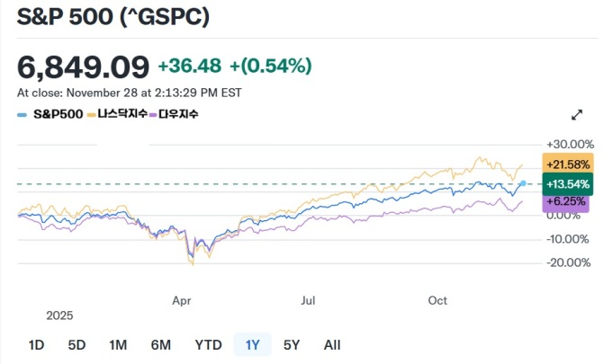Viewport: 612px width, 364px height.
Task: Click the Oct label on time axis
Action: click(x=438, y=300)
